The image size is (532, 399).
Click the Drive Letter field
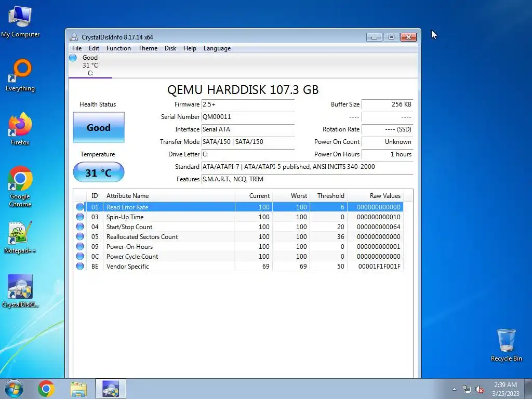pyautogui.click(x=248, y=154)
